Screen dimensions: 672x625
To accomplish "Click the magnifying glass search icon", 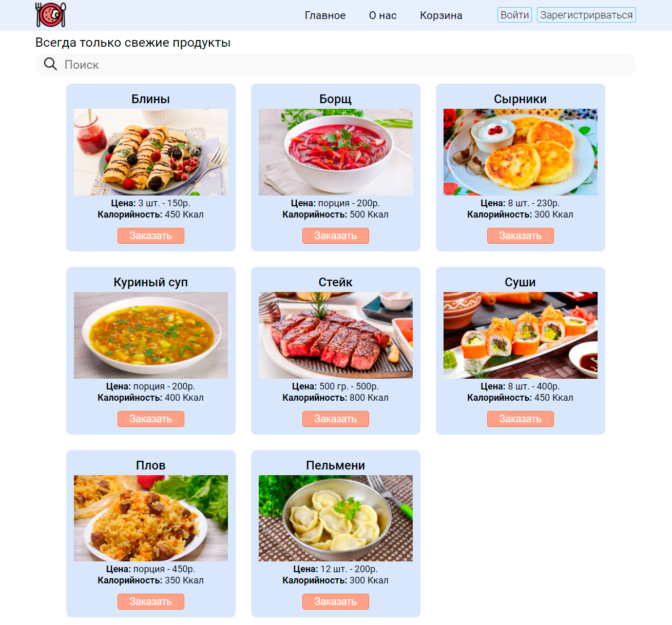I will pos(50,64).
